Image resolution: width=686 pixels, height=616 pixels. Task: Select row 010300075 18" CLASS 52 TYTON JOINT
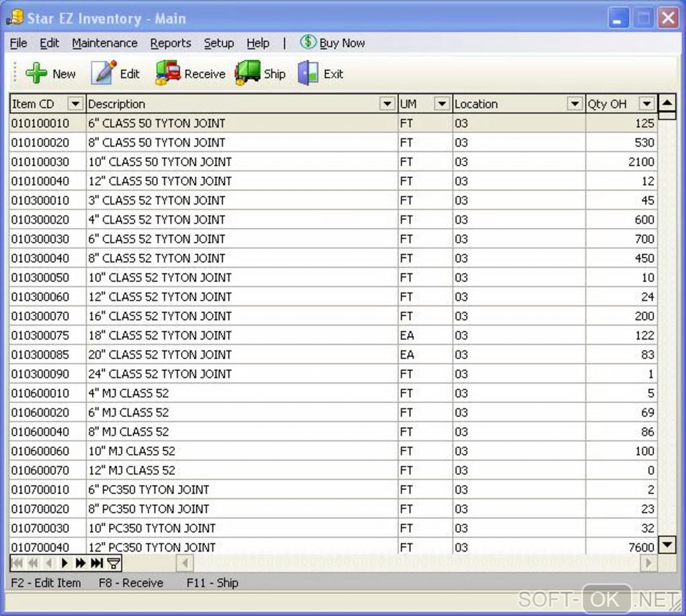(x=333, y=336)
